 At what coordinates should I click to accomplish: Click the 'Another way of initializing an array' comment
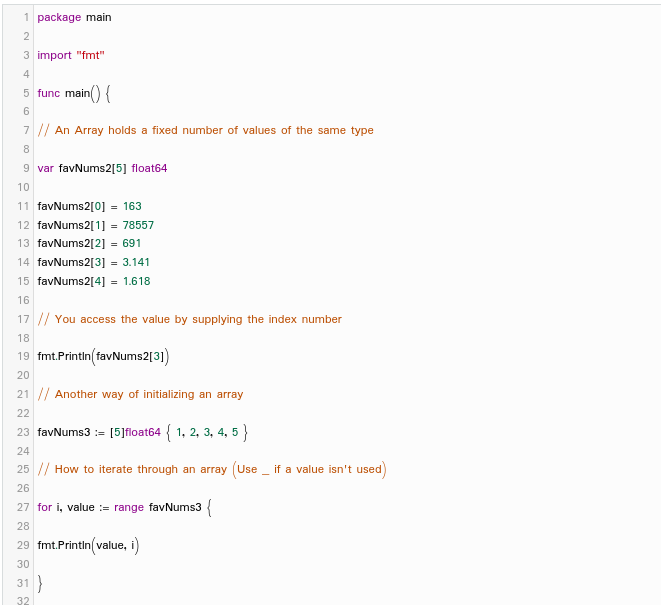pos(140,394)
